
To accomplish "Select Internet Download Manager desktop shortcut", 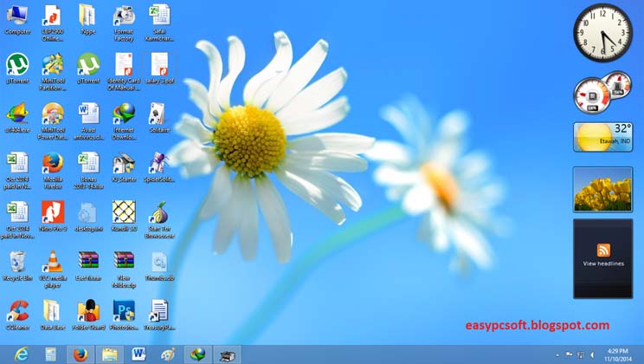I will [x=124, y=121].
